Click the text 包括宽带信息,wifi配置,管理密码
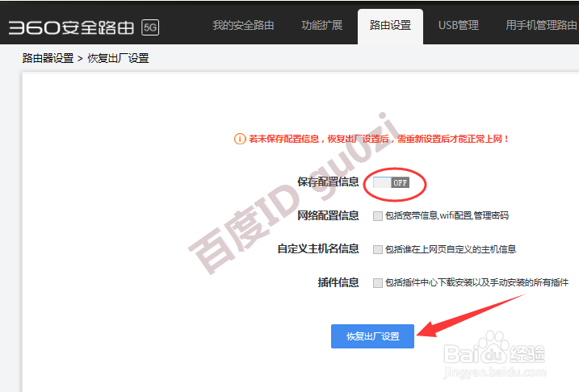Screen dimensions: 579x392 pos(447,215)
